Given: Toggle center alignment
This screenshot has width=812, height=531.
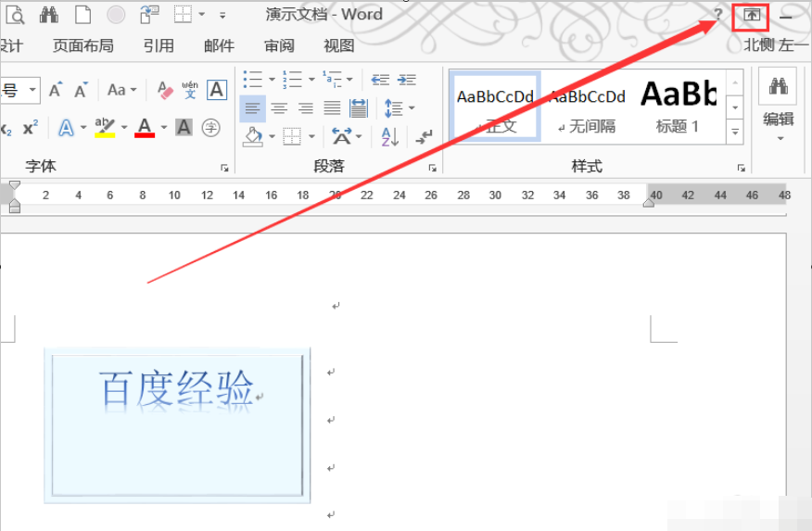Looking at the screenshot, I should (x=279, y=108).
